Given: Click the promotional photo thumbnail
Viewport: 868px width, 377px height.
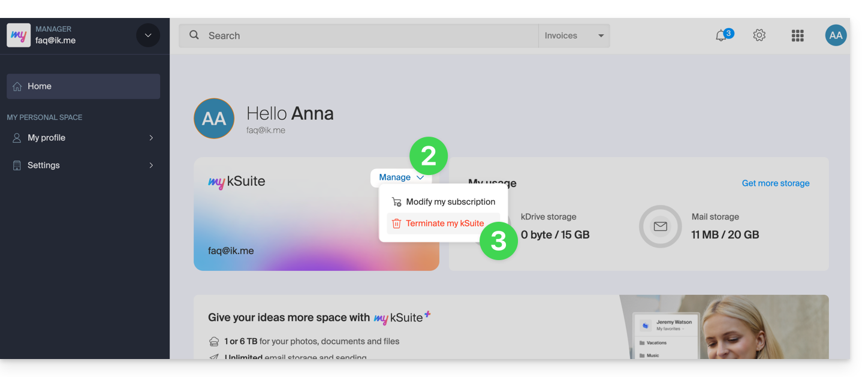Looking at the screenshot, I should pos(724,327).
